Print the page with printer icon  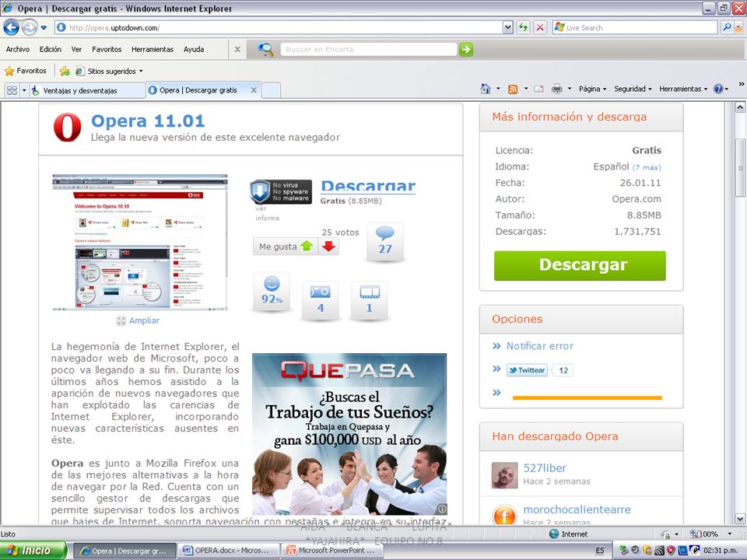pos(556,89)
